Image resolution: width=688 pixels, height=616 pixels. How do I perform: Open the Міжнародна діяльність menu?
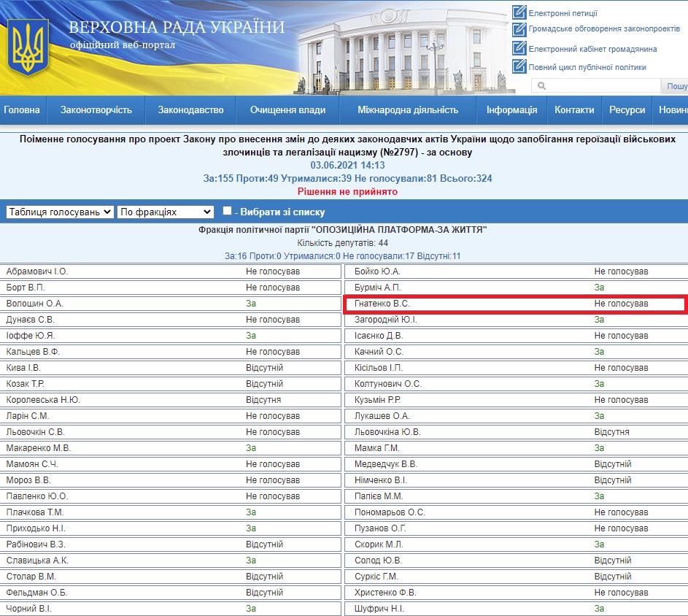click(408, 110)
